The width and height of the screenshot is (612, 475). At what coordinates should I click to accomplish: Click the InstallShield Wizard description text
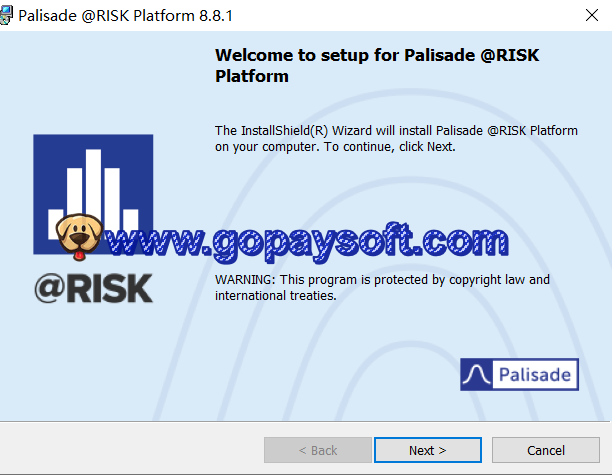396,138
